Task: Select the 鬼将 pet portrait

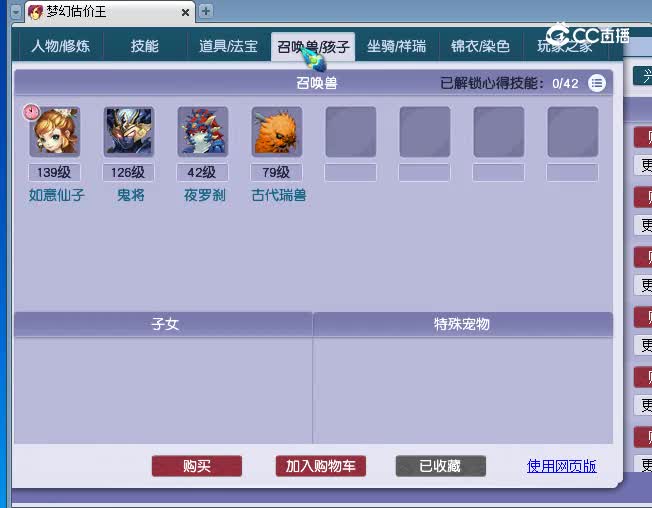Action: pos(129,131)
